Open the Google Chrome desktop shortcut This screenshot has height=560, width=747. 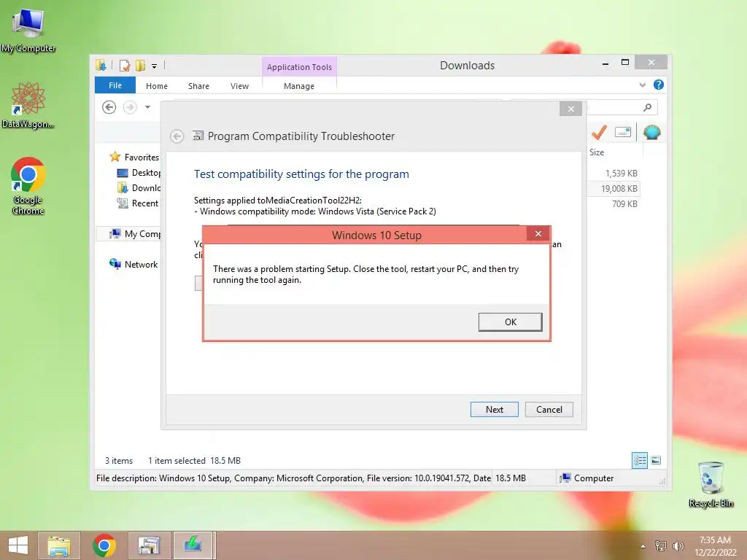[x=28, y=186]
